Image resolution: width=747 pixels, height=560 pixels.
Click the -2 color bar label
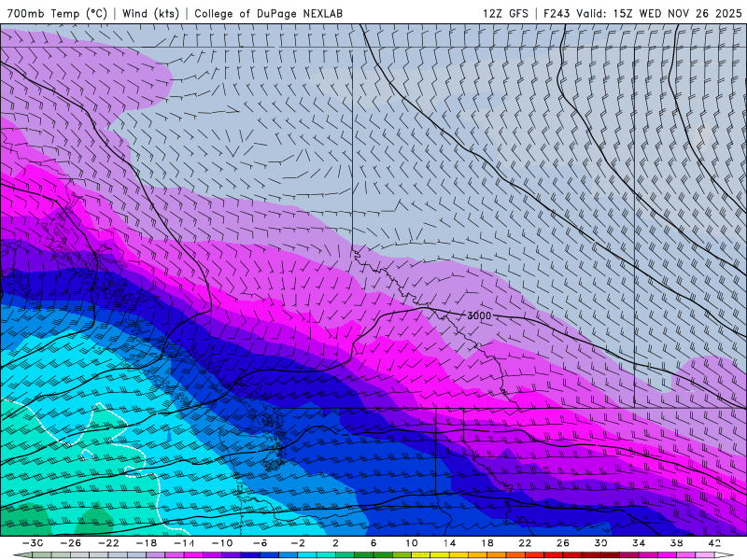pyautogui.click(x=298, y=543)
